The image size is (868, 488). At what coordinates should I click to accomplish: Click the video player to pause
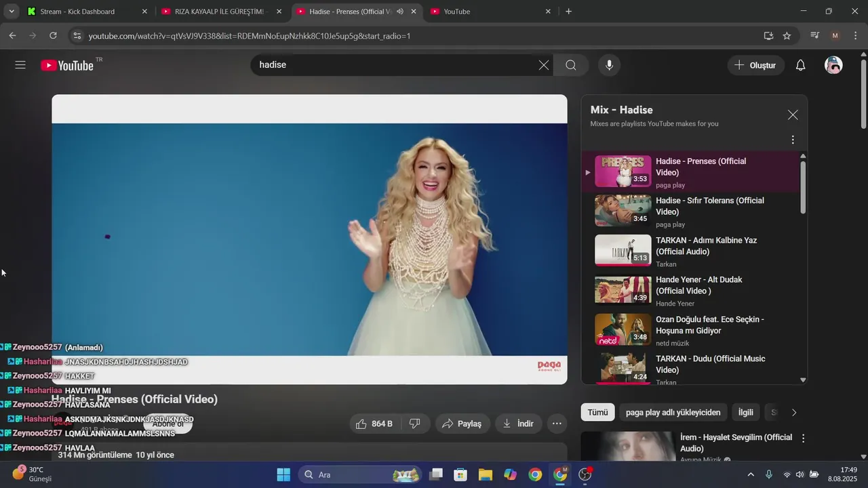[x=309, y=239]
